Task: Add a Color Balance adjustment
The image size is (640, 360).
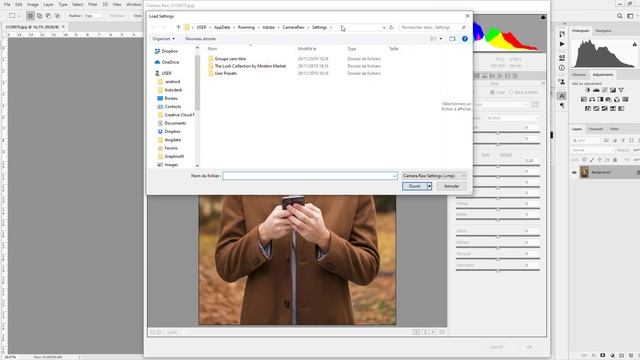Action: [x=592, y=99]
